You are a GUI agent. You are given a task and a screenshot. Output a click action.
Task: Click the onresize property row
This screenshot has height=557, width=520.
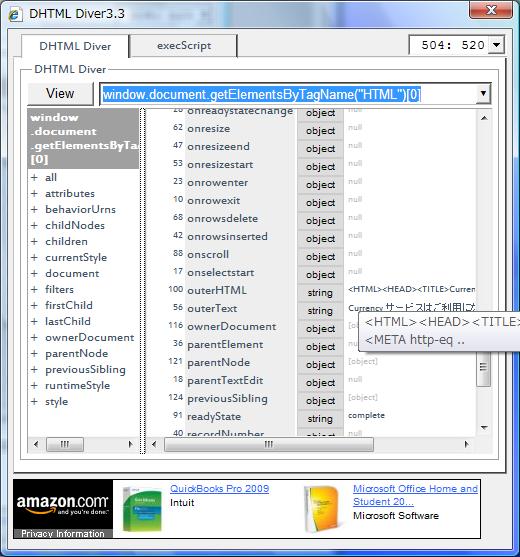click(312, 129)
